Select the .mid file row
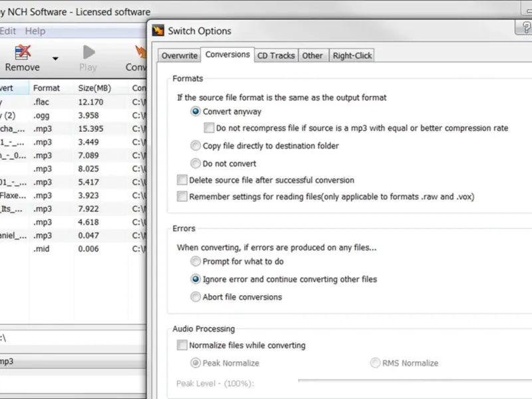The height and width of the screenshot is (399, 532). click(73, 249)
